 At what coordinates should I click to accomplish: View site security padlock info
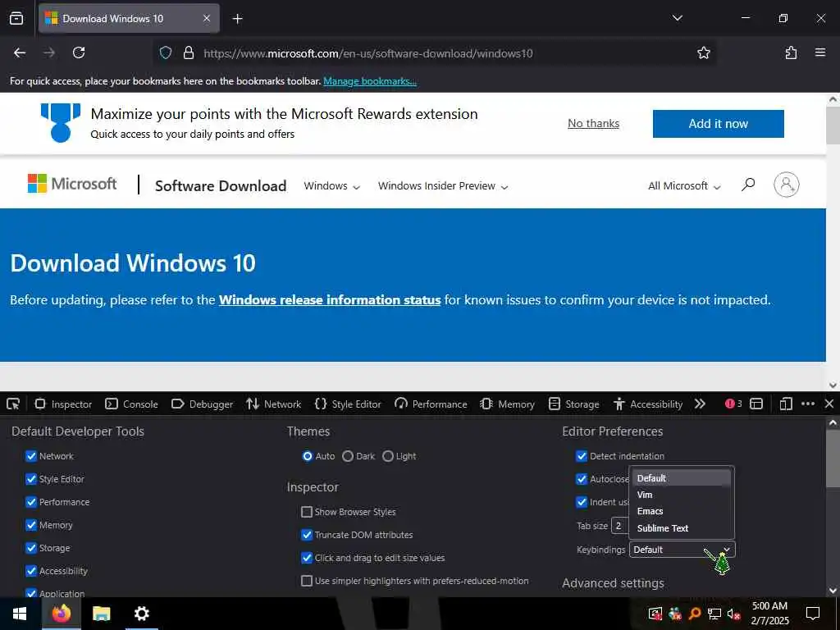pyautogui.click(x=188, y=52)
